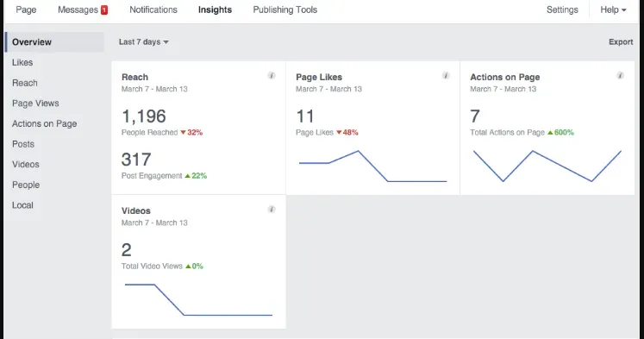644x339 pixels.
Task: Click the Videos trend line chart
Action: coord(198,299)
